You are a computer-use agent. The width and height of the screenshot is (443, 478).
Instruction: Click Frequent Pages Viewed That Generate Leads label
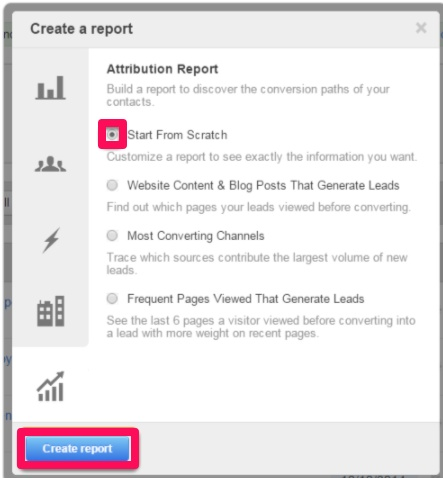(x=246, y=299)
